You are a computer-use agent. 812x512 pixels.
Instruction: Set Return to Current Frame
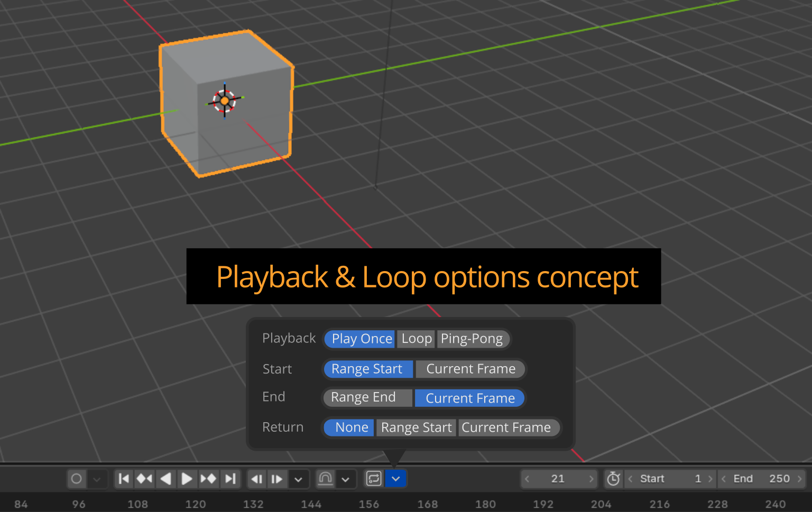pyautogui.click(x=509, y=427)
